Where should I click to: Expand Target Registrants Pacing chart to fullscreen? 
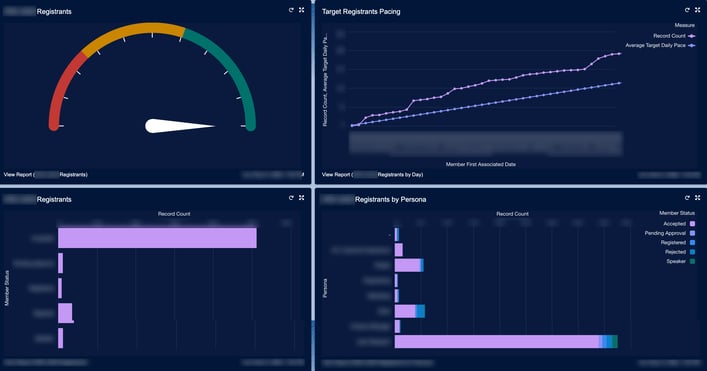(x=698, y=10)
